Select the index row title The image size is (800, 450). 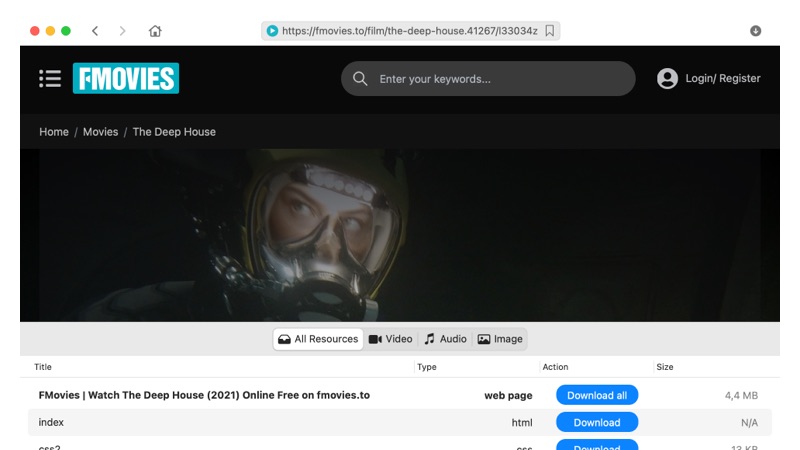pos(51,422)
